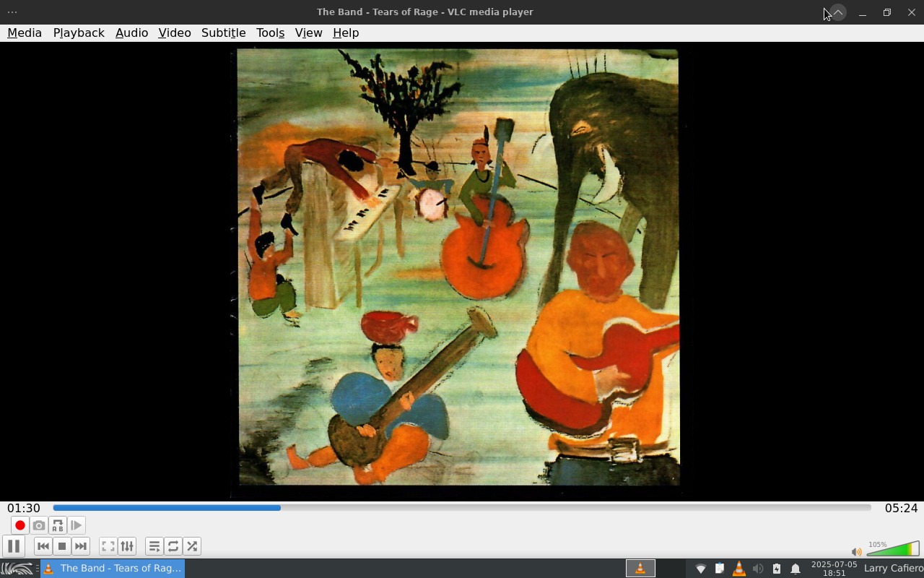This screenshot has height=578, width=924.
Task: Toggle fullscreen mode
Action: pos(108,546)
